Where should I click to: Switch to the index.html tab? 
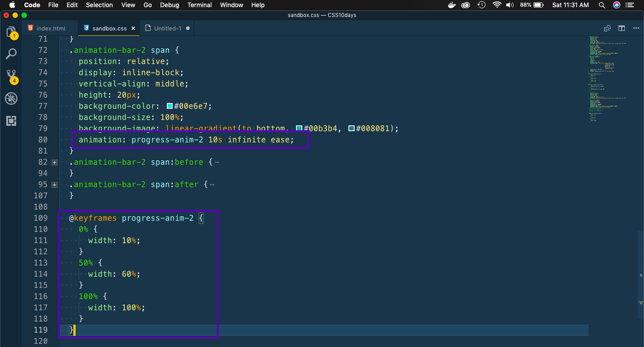pyautogui.click(x=50, y=28)
